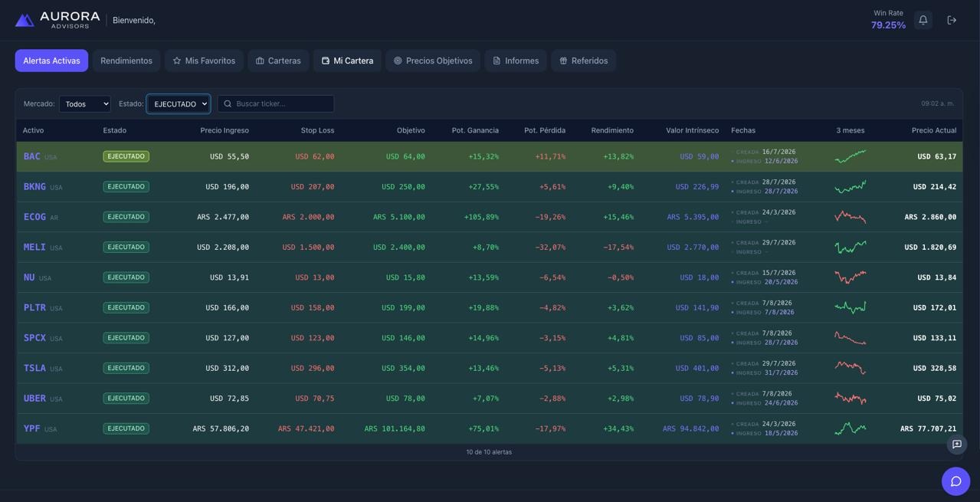The height and width of the screenshot is (502, 980).
Task: Click EJECUTADO badge in BAC row
Action: [x=126, y=156]
